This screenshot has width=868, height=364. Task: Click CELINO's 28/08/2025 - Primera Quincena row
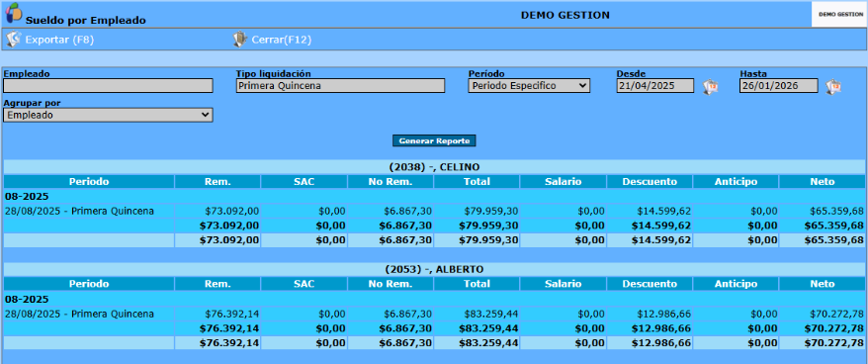(434, 211)
